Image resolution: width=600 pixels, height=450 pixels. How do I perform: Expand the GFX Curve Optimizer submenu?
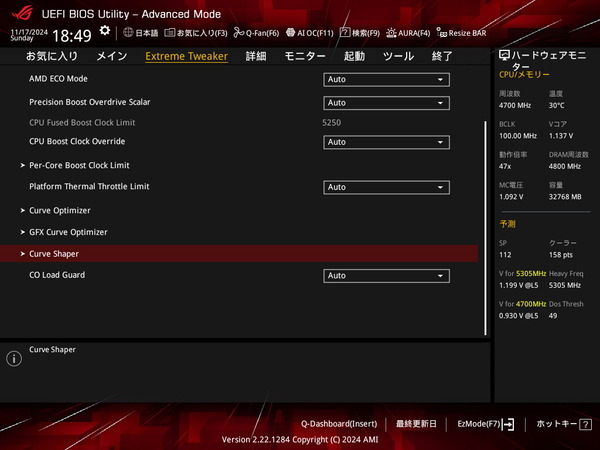tap(68, 232)
